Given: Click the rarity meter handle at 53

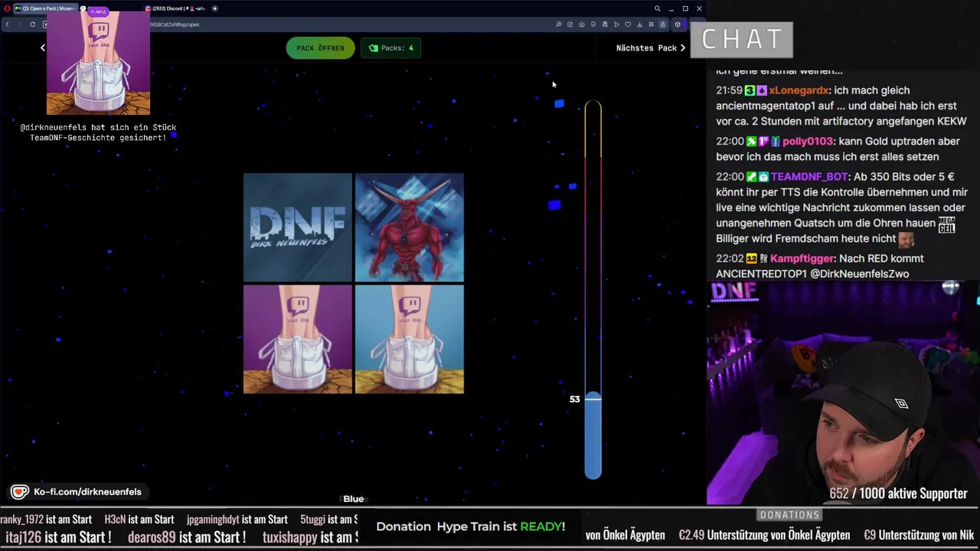Looking at the screenshot, I should coord(593,399).
